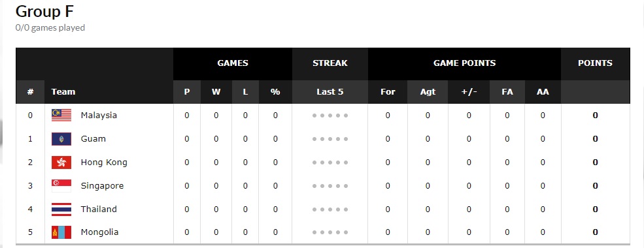Image resolution: width=644 pixels, height=248 pixels.
Task: Sort by the W wins column
Action: point(216,92)
